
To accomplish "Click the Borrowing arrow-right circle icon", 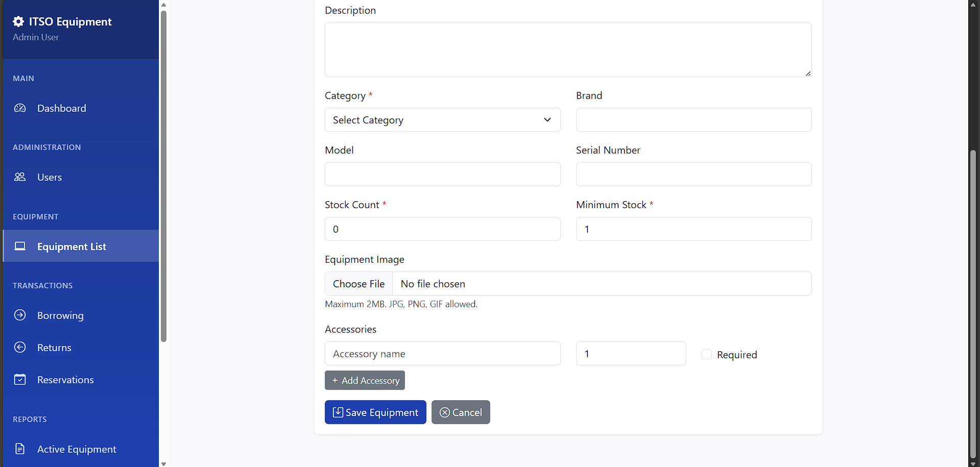I will tap(20, 315).
